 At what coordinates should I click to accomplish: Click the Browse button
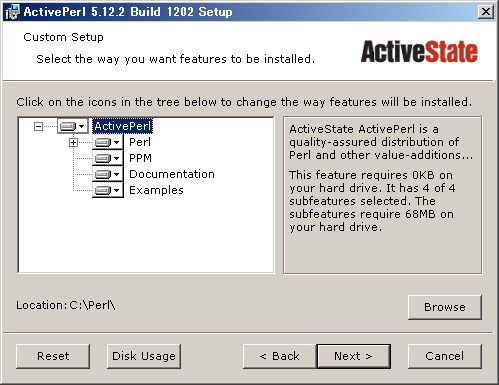(445, 307)
